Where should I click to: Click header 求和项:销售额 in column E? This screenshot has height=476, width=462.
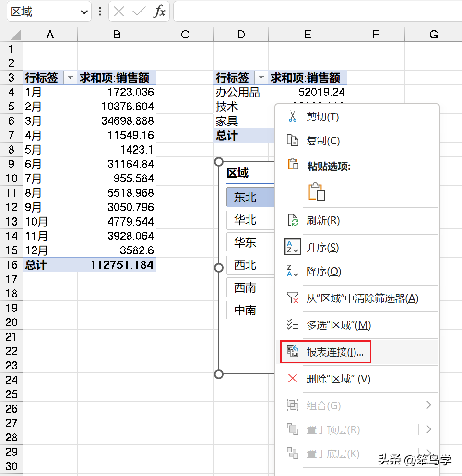tap(308, 78)
